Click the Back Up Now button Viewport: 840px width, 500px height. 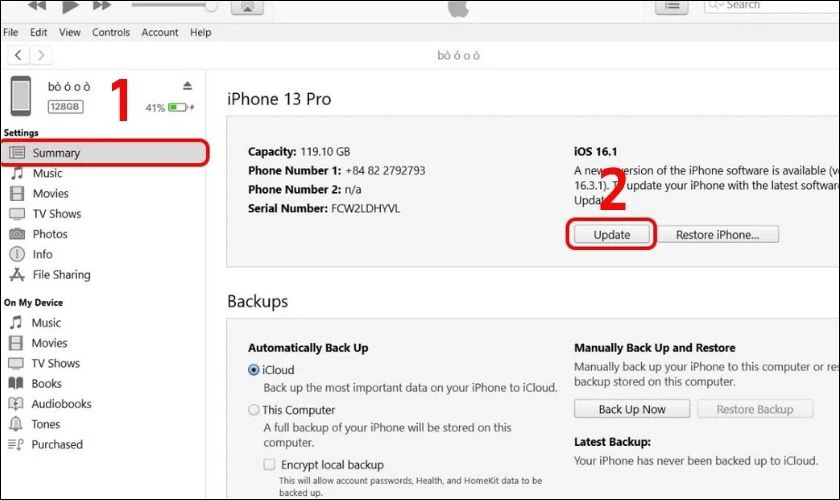click(x=632, y=409)
